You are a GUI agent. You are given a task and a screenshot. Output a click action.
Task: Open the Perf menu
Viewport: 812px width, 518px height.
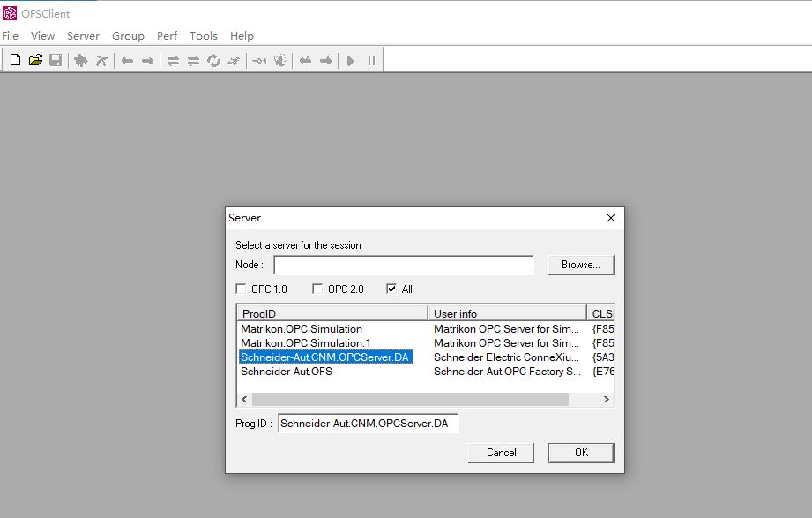pos(167,36)
